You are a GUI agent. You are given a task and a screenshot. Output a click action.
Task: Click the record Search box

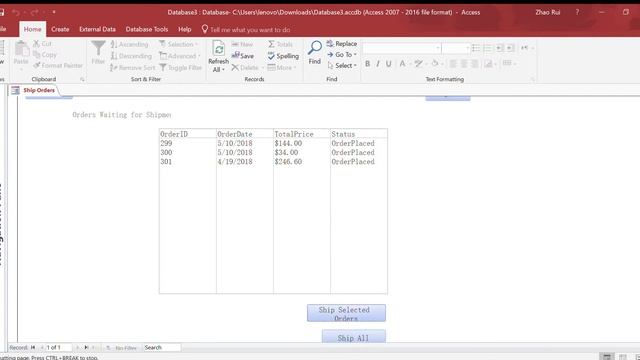click(x=162, y=347)
